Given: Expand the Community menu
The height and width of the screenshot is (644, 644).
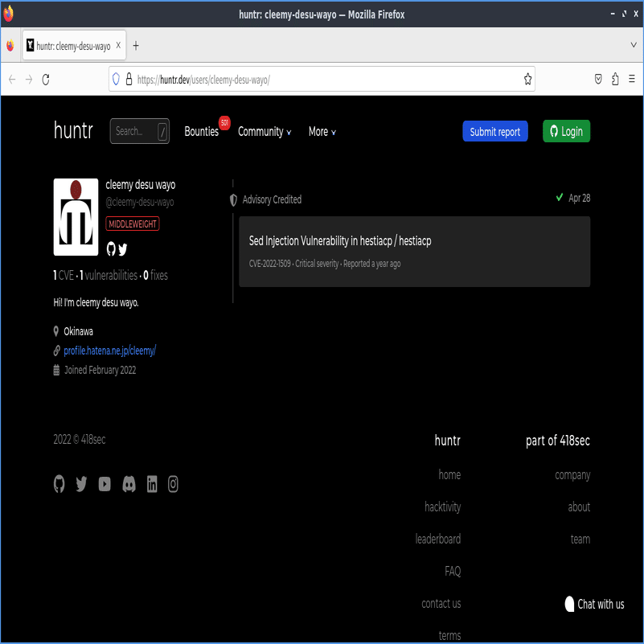Looking at the screenshot, I should (x=265, y=132).
